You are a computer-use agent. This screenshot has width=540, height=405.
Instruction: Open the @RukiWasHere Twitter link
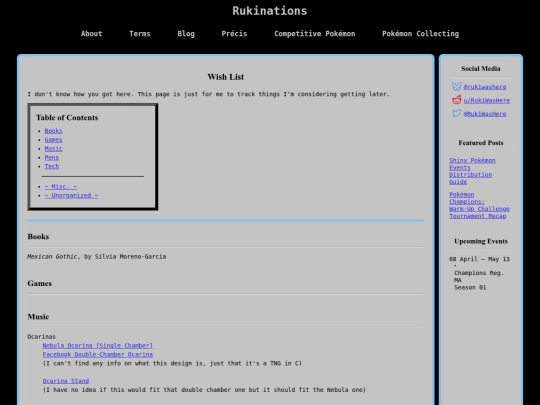tap(485, 114)
